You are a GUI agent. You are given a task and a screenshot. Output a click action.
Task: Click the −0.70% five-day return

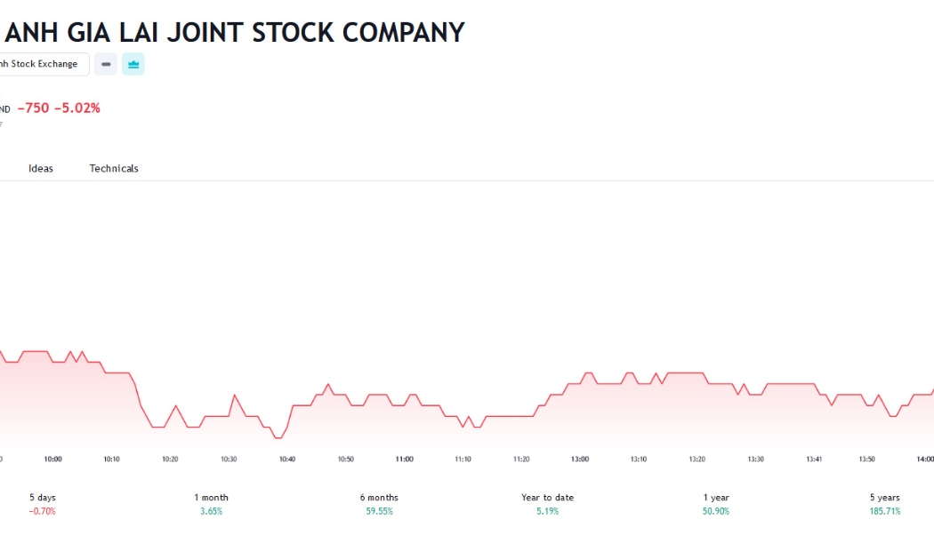[43, 511]
